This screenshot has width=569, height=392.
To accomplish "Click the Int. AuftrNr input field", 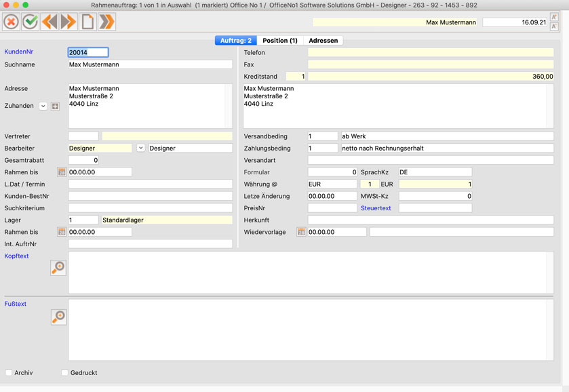I will coord(151,244).
